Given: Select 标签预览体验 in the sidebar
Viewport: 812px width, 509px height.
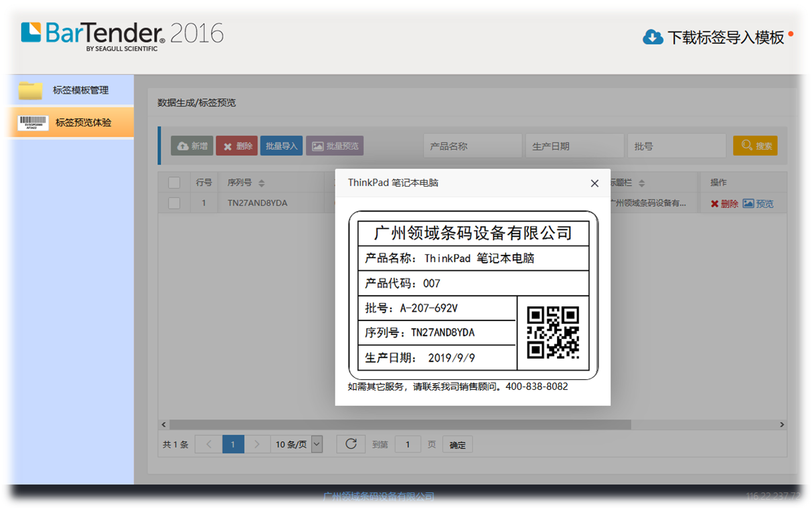Looking at the screenshot, I should point(83,123).
